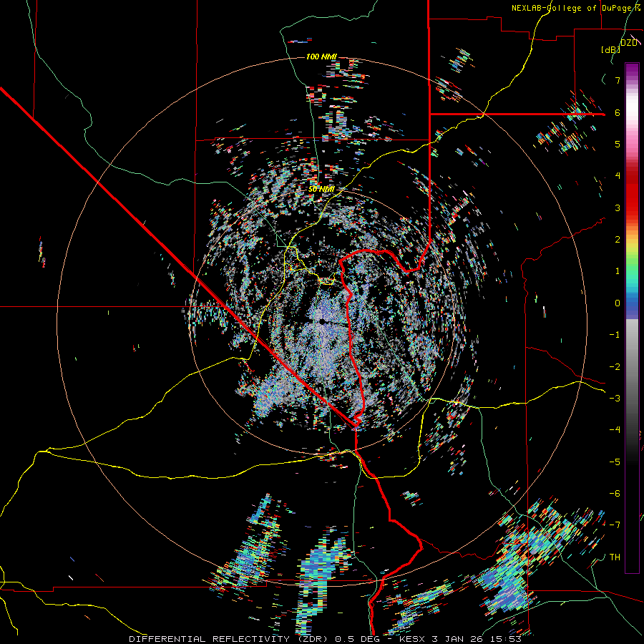This screenshot has width=644, height=644.
Task: Click the "[dB]" units label
Action: click(x=611, y=49)
